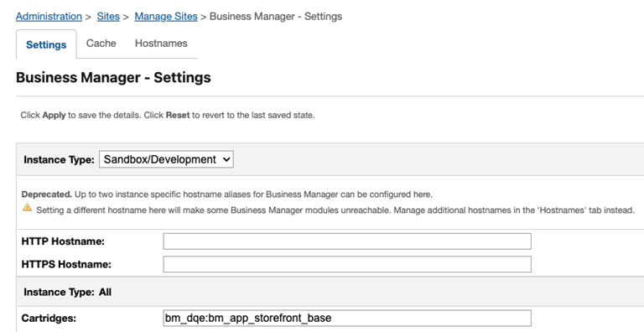Click the HTTPS Hostname label
The width and height of the screenshot is (644, 332).
click(66, 264)
